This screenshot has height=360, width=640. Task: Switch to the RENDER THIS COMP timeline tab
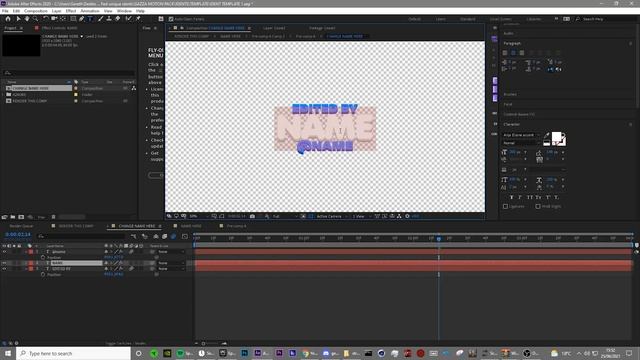76,226
